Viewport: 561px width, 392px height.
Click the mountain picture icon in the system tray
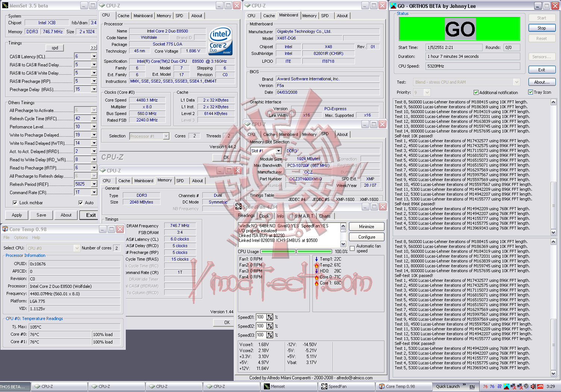(x=507, y=386)
